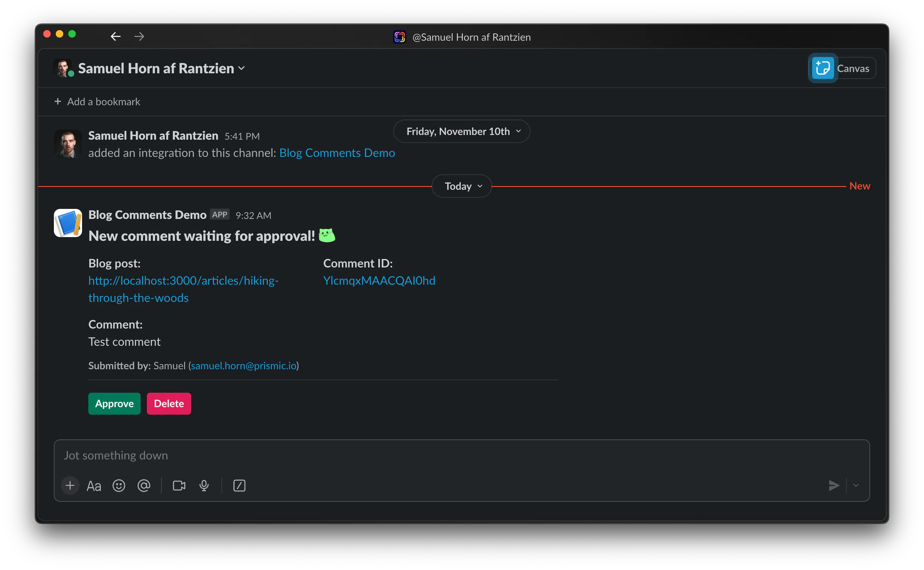Image resolution: width=924 pixels, height=570 pixels.
Task: Click the samuel.horn@prismic.io email link
Action: (x=244, y=366)
